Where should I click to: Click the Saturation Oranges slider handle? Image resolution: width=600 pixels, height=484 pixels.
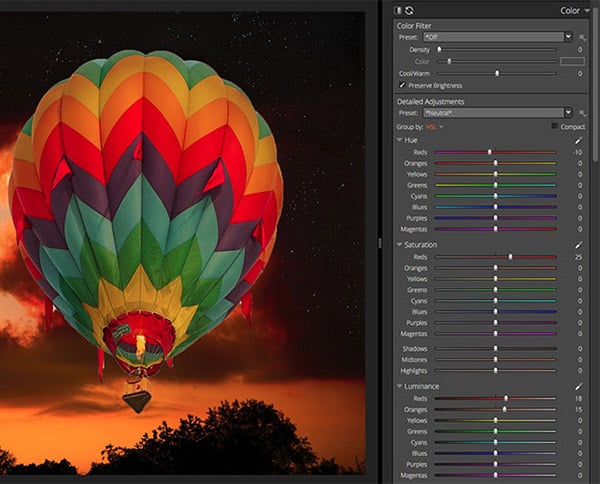coord(496,268)
